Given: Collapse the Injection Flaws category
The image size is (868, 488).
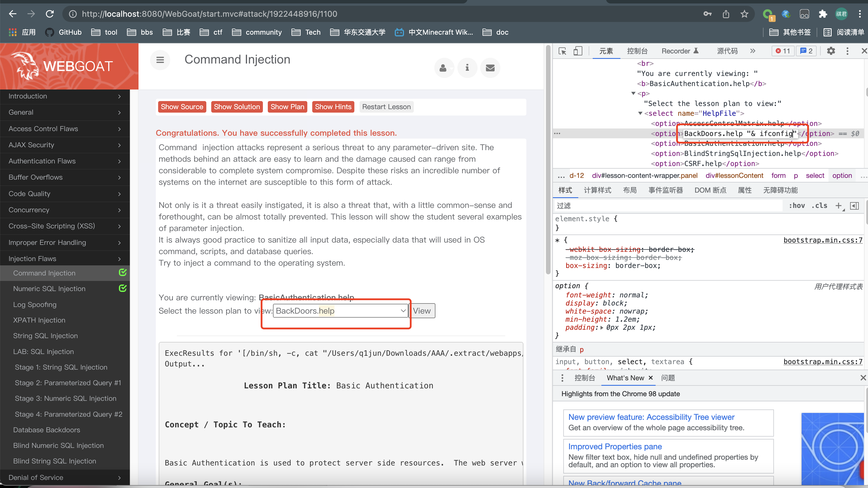Looking at the screenshot, I should point(65,258).
